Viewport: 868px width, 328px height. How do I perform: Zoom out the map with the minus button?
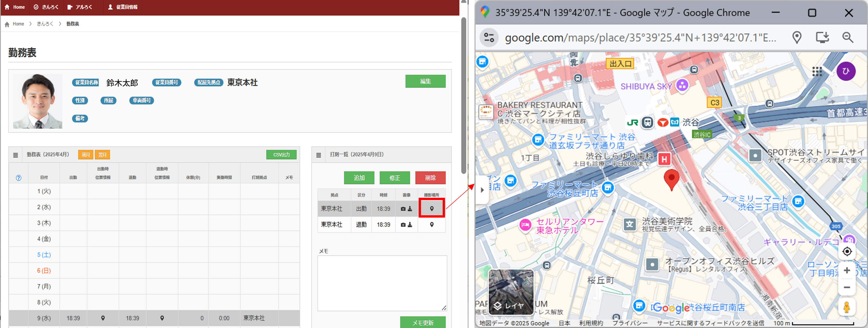pyautogui.click(x=847, y=288)
